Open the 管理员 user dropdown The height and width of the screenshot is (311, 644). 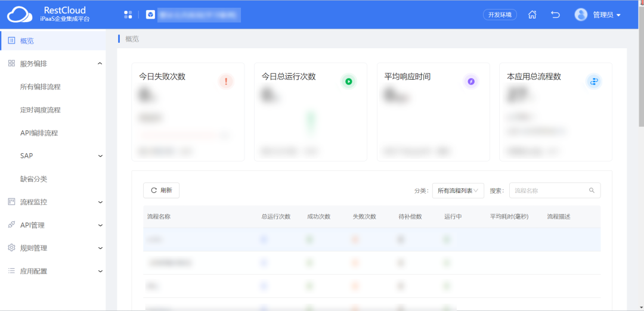tap(598, 15)
